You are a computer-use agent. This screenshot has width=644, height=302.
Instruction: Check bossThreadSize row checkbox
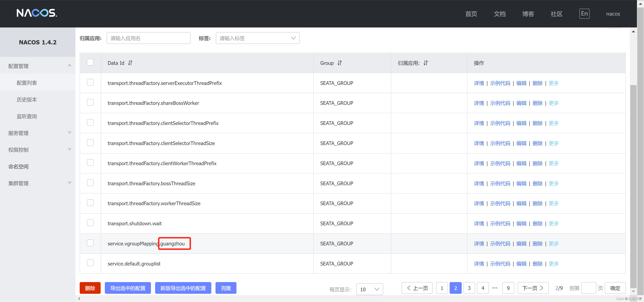point(90,183)
